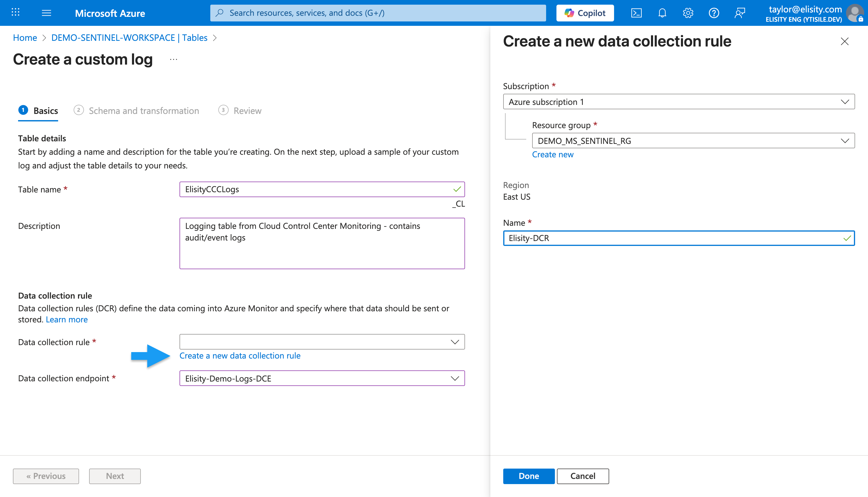The image size is (868, 497).
Task: Click the taylor@elisity.com account name
Action: tap(805, 9)
